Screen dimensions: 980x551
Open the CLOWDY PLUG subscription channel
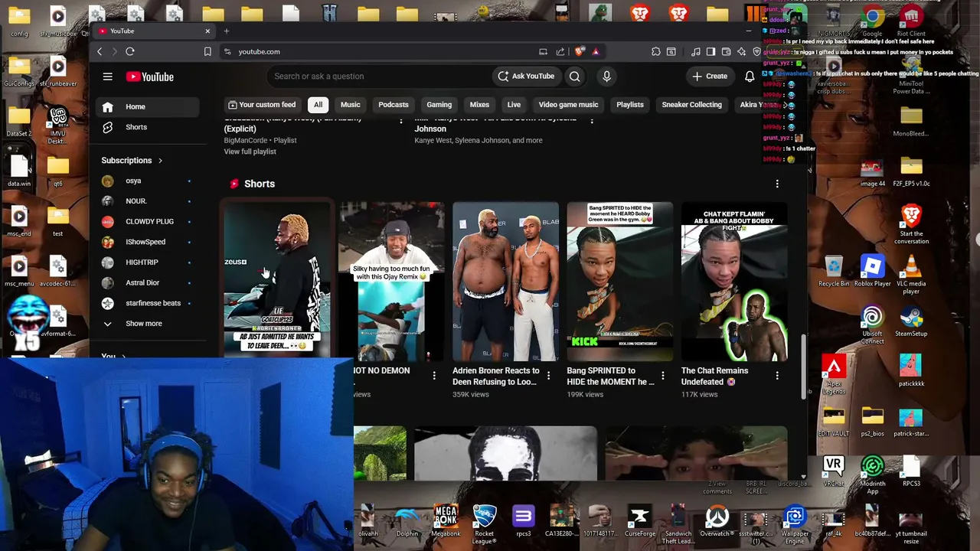click(145, 222)
